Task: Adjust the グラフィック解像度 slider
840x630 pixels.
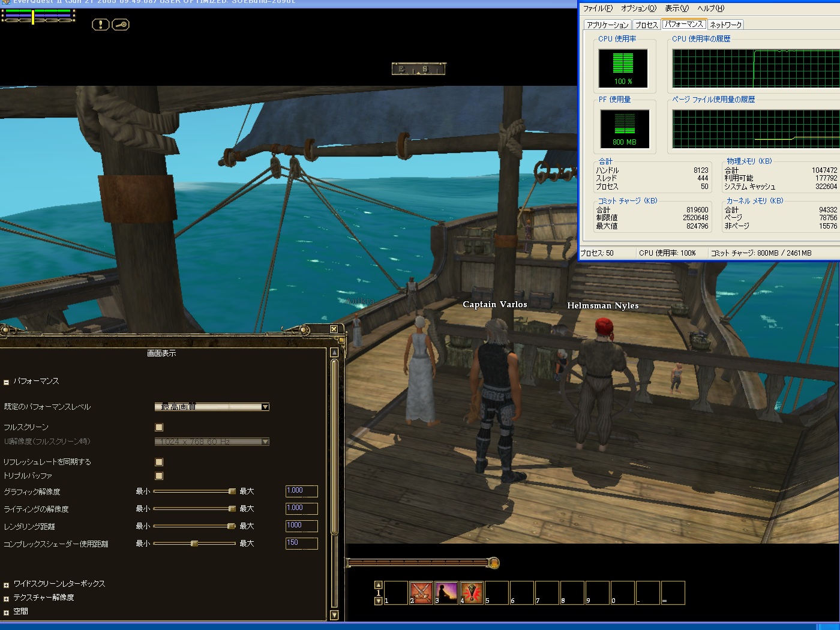Action: point(194,491)
